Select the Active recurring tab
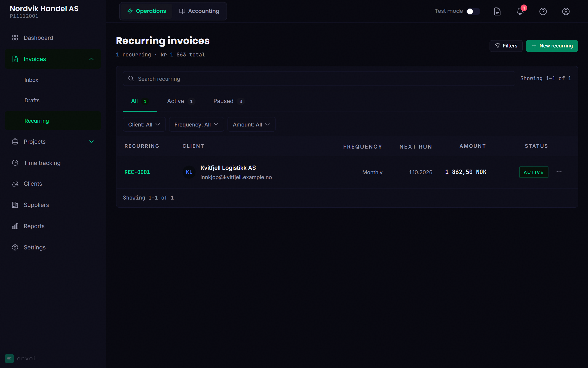Screen dimensions: 588x368 click(x=181, y=101)
